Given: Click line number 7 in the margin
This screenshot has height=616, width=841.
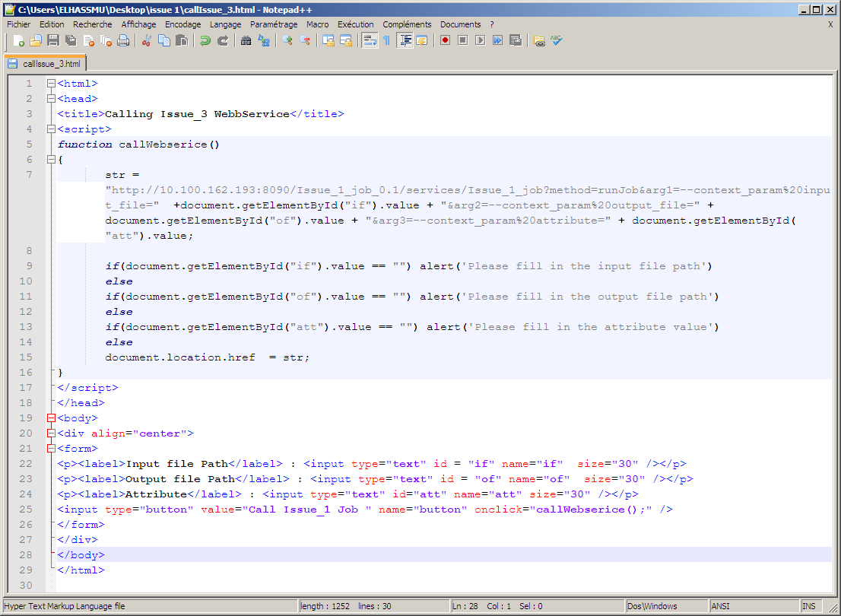Looking at the screenshot, I should click(x=29, y=175).
